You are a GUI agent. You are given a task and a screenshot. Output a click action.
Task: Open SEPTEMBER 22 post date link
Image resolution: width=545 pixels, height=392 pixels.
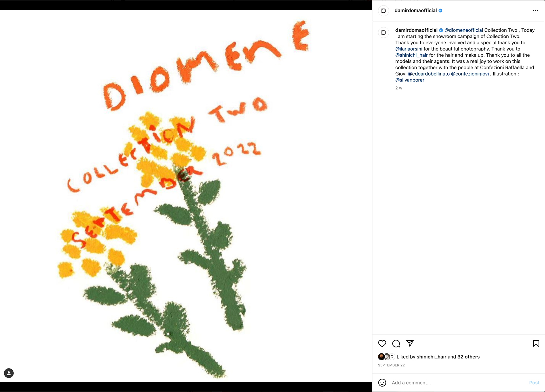click(391, 365)
